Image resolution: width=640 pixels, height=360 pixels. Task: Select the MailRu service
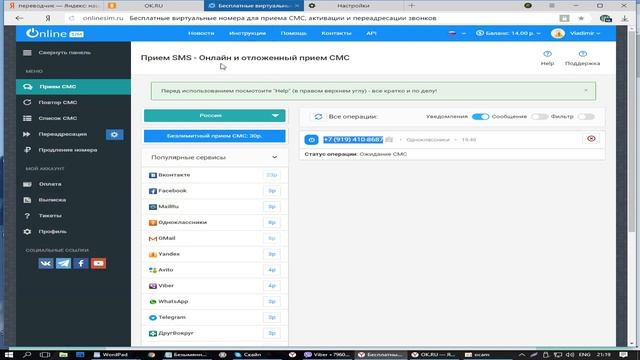point(215,207)
